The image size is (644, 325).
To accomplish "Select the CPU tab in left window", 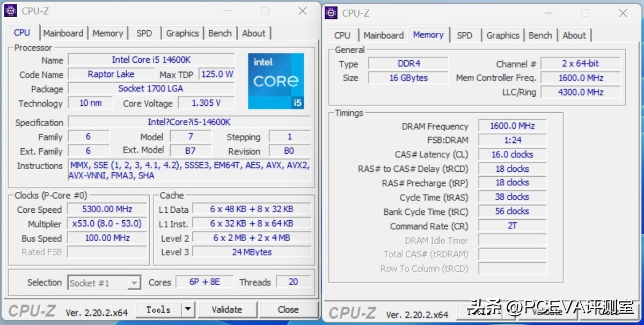I will click(22, 33).
